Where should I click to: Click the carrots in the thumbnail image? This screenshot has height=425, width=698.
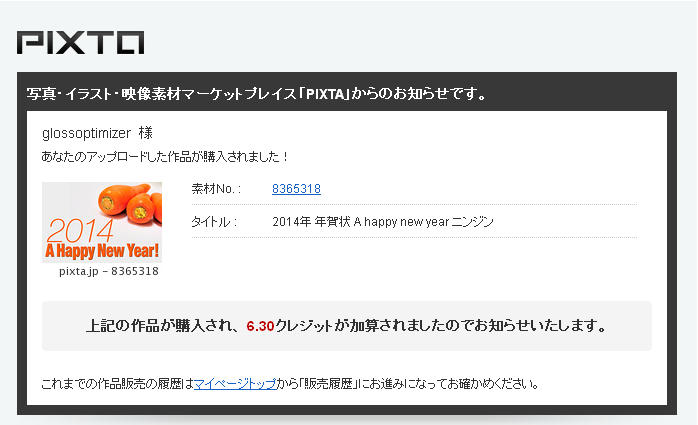[x=130, y=202]
